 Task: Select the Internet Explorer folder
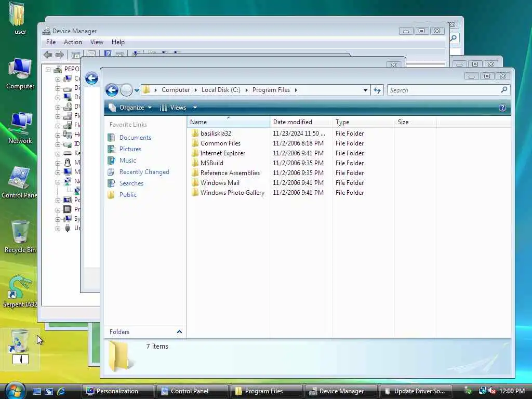[222, 153]
